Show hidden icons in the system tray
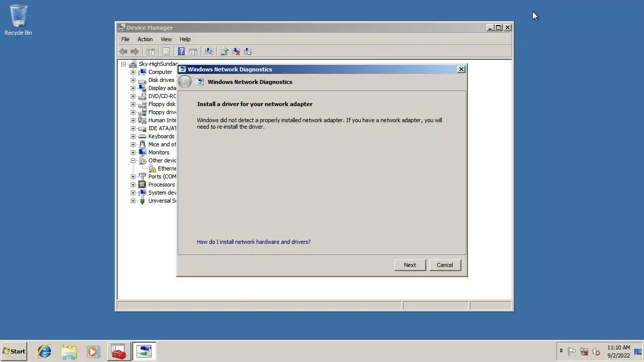This screenshot has width=644, height=362. [x=561, y=351]
